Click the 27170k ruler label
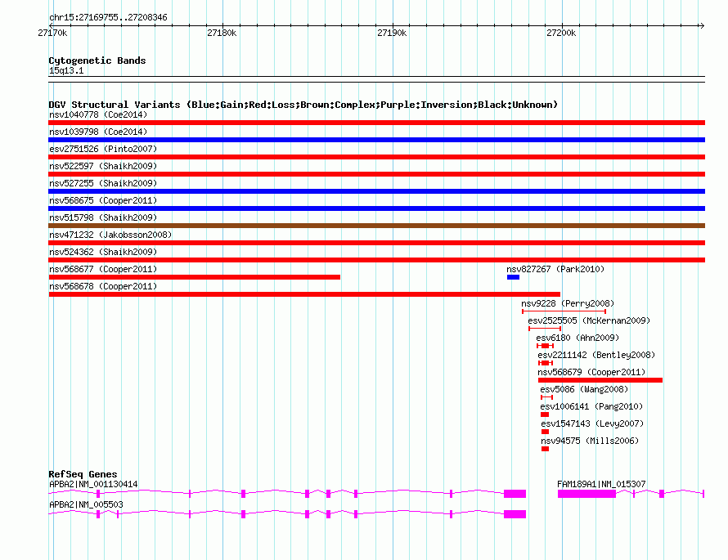 point(52,33)
